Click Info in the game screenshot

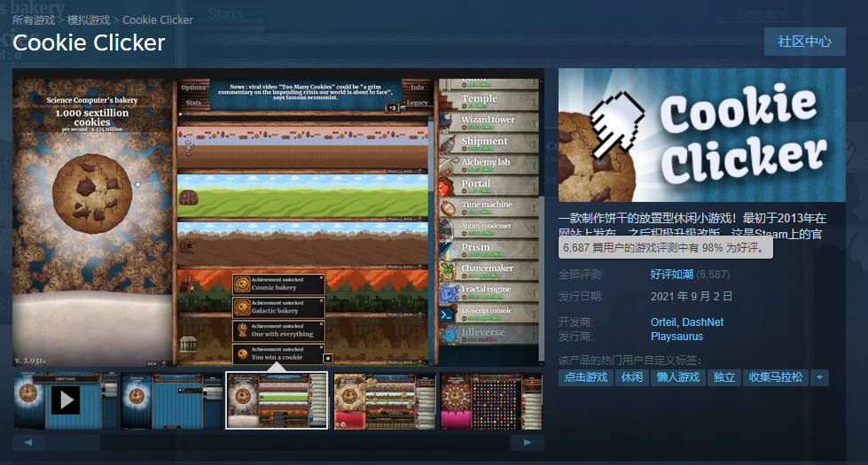417,88
